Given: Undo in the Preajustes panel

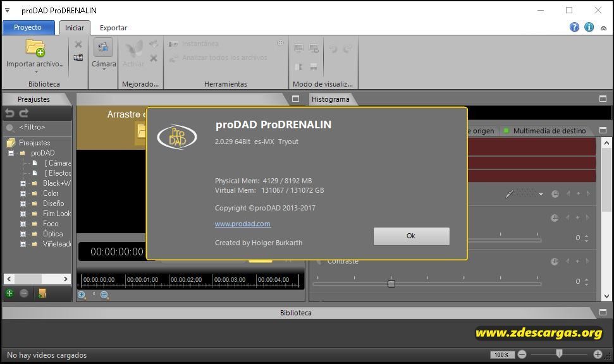Looking at the screenshot, I should 9,113.
